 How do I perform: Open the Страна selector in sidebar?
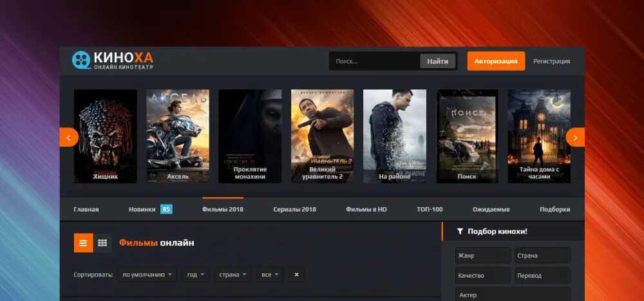click(x=542, y=255)
